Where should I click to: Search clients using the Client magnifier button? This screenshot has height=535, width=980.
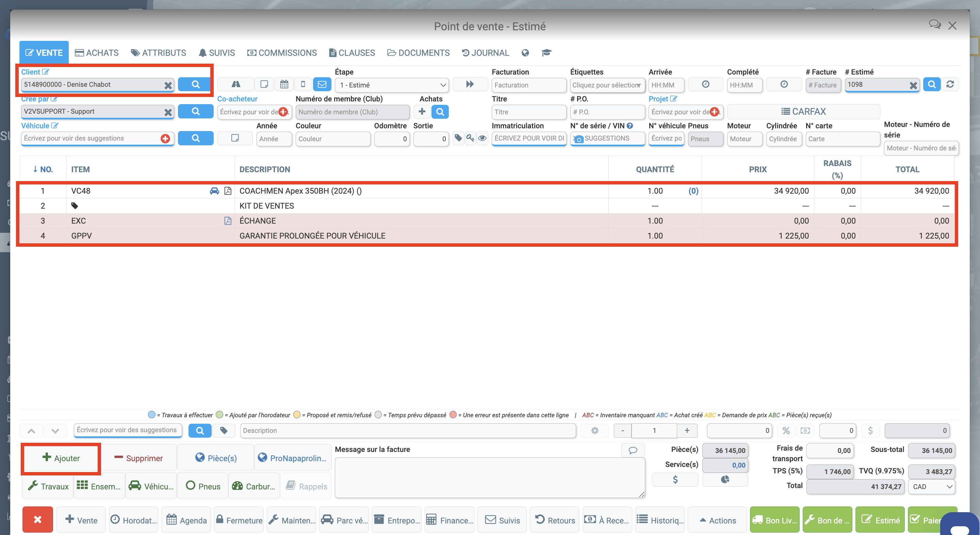196,84
